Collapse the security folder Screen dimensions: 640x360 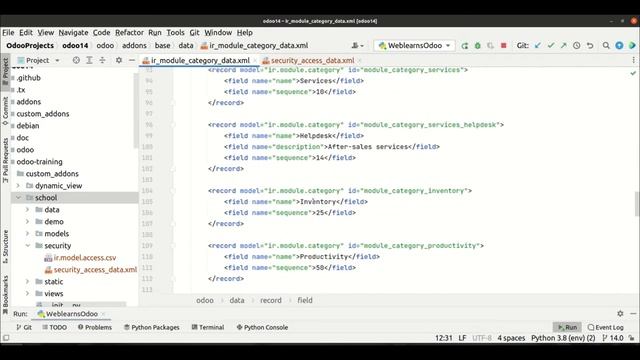coord(27,246)
